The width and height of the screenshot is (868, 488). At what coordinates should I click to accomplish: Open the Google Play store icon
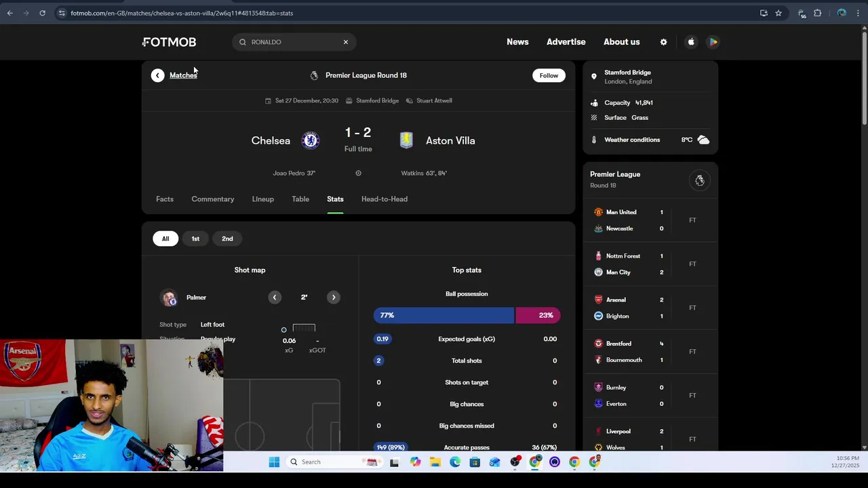713,42
